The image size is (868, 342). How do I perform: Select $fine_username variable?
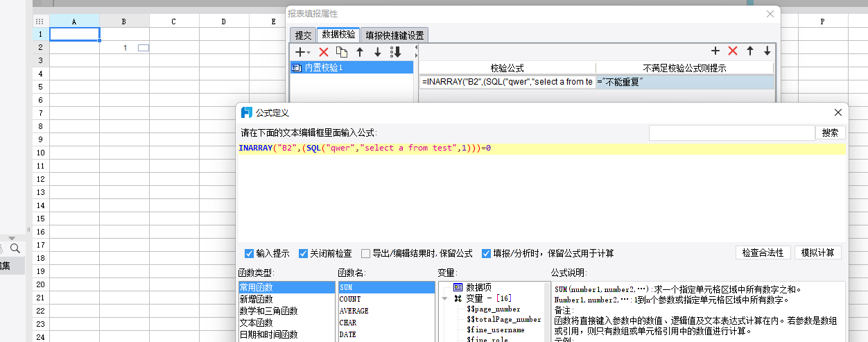[495, 330]
